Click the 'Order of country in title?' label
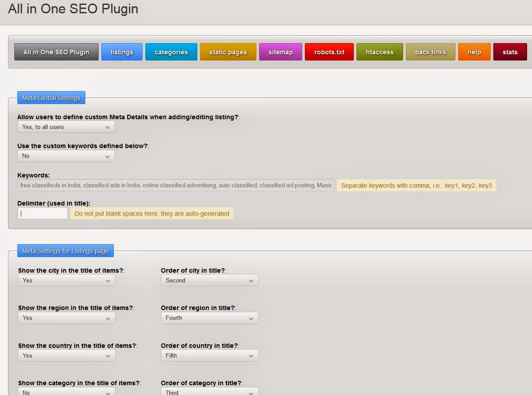Screen dimensions: 532x395 [x=200, y=346]
